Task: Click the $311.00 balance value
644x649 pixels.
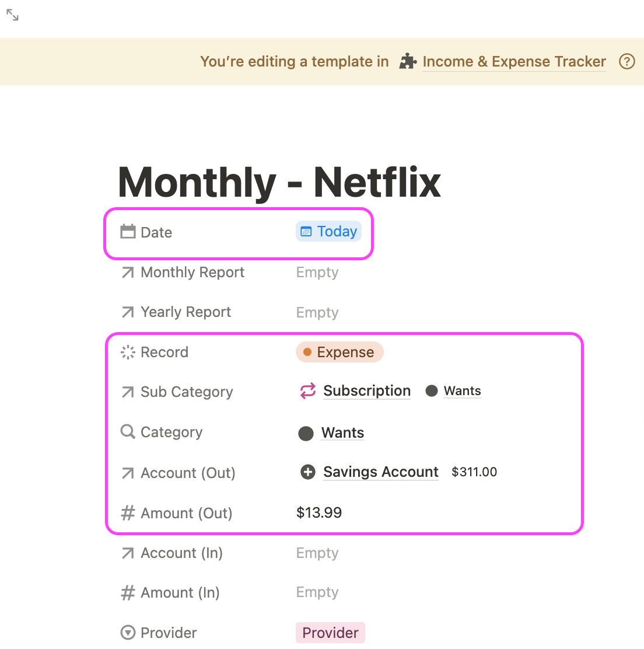Action: [x=474, y=472]
